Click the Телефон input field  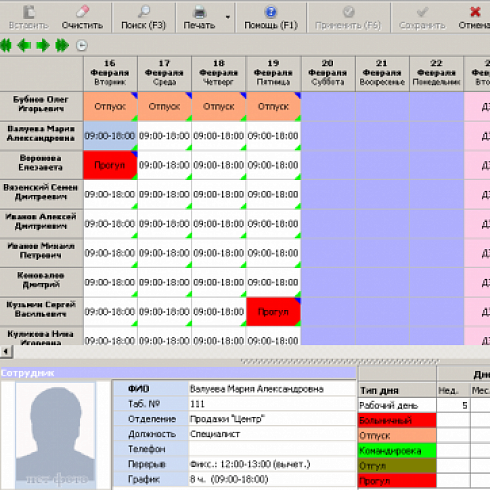tap(272, 449)
